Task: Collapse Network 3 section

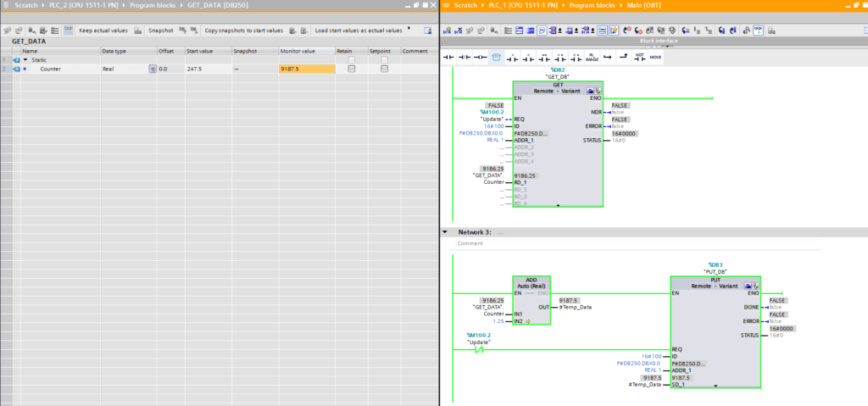Action: point(446,231)
